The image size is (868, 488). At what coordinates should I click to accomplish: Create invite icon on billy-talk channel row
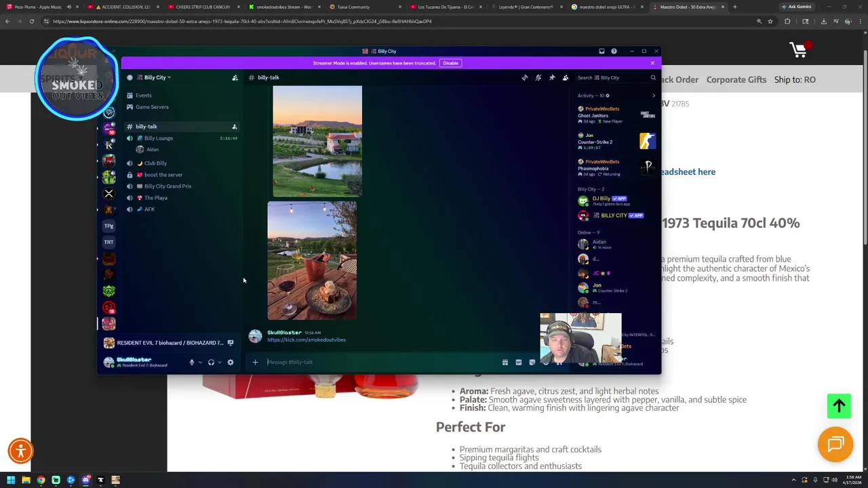[235, 127]
